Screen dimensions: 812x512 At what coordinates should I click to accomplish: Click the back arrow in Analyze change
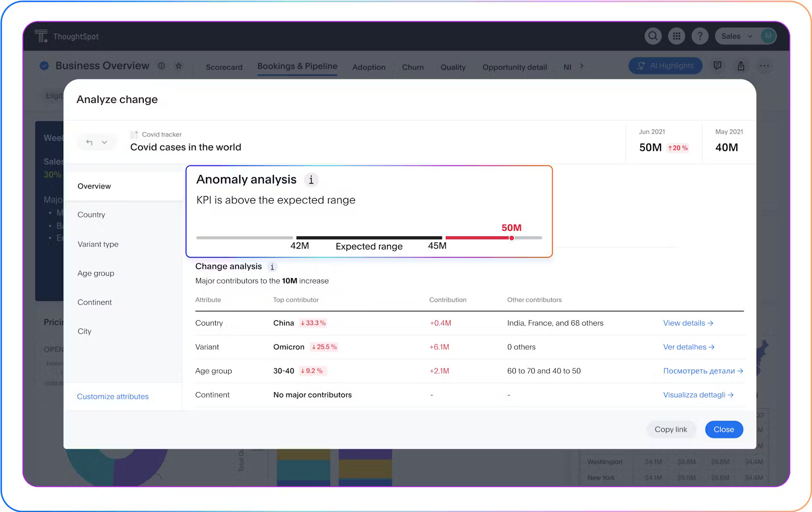tap(89, 142)
